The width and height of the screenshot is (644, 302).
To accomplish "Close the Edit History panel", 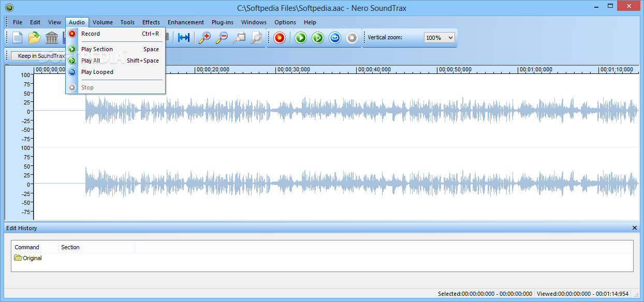I will coord(635,228).
